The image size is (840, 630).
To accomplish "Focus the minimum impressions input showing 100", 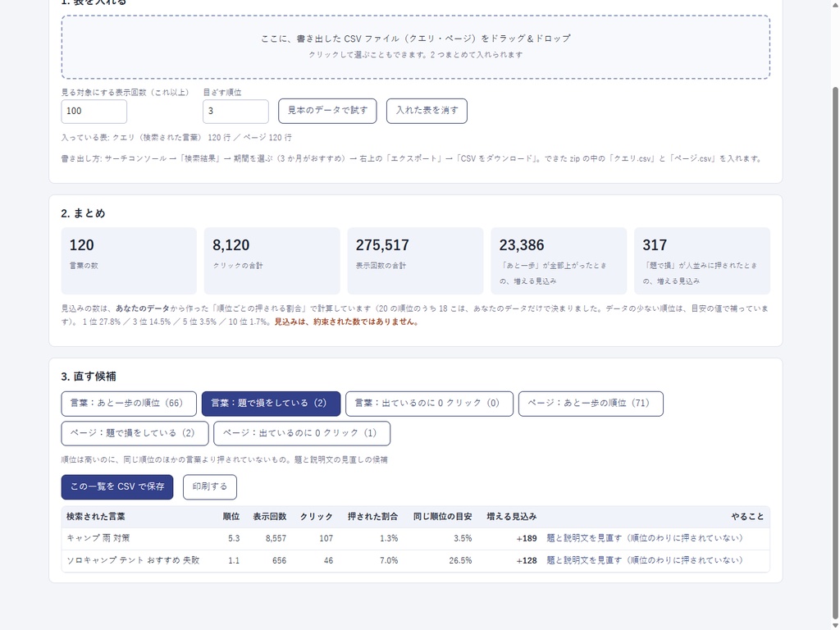I will (x=94, y=112).
